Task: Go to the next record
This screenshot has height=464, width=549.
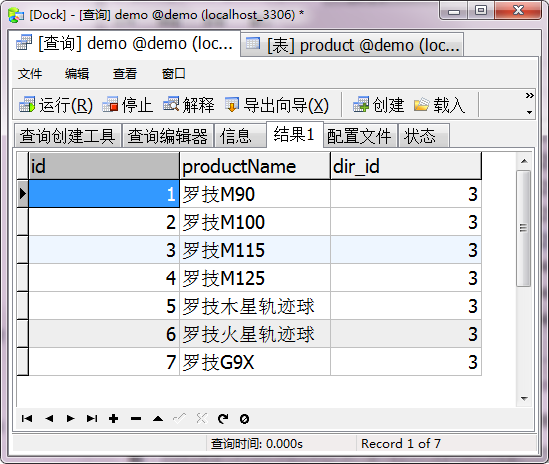Action: click(x=70, y=418)
